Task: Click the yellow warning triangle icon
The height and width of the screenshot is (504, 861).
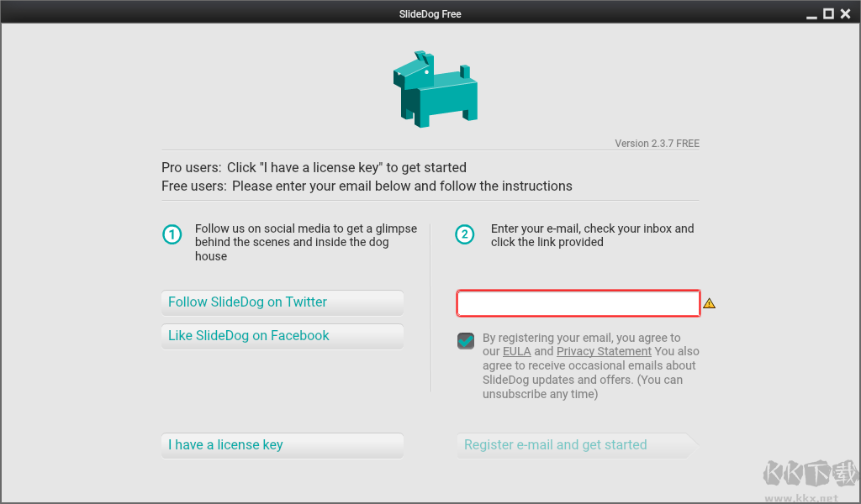Action: (x=709, y=303)
